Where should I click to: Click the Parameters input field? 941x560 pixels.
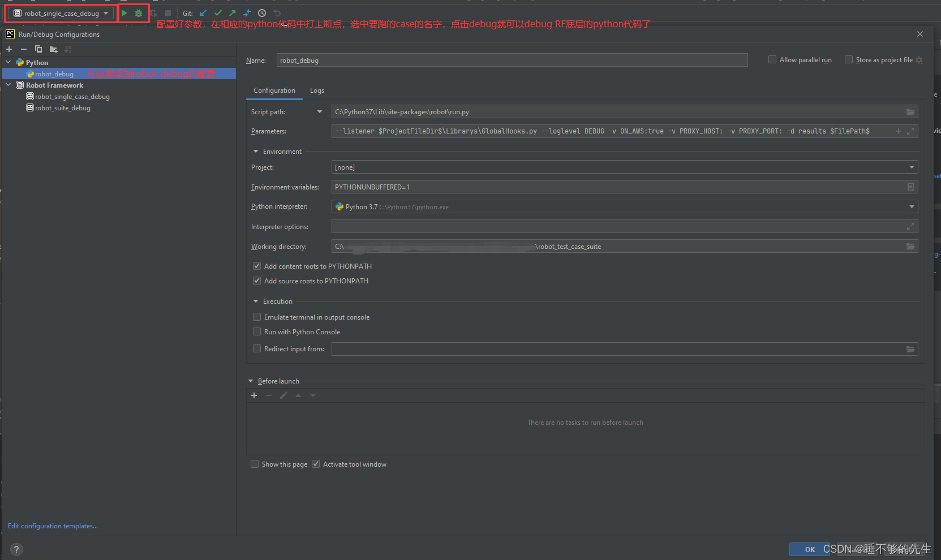pyautogui.click(x=566, y=131)
